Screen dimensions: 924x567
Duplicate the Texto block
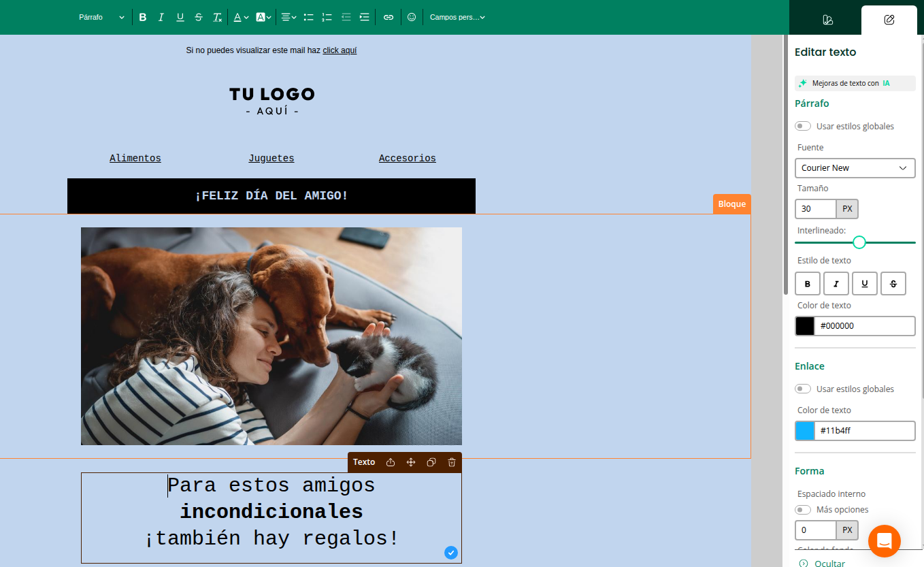click(431, 462)
